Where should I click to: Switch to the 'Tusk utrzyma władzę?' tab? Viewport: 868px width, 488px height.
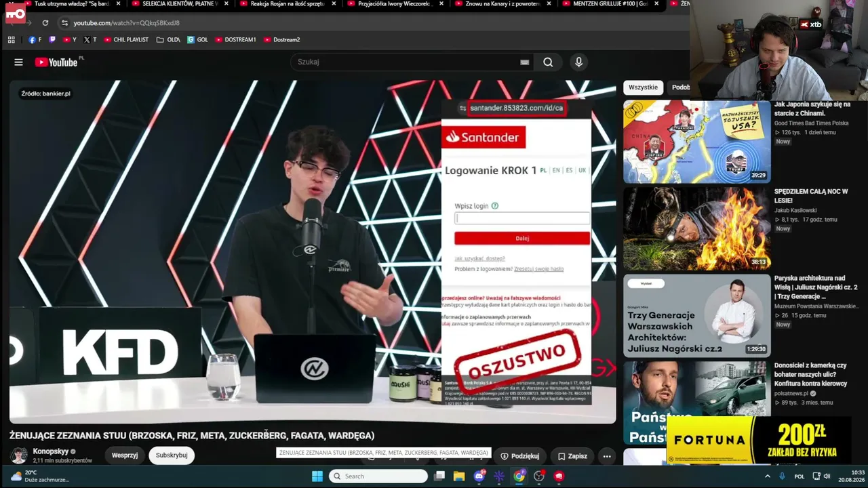66,4
